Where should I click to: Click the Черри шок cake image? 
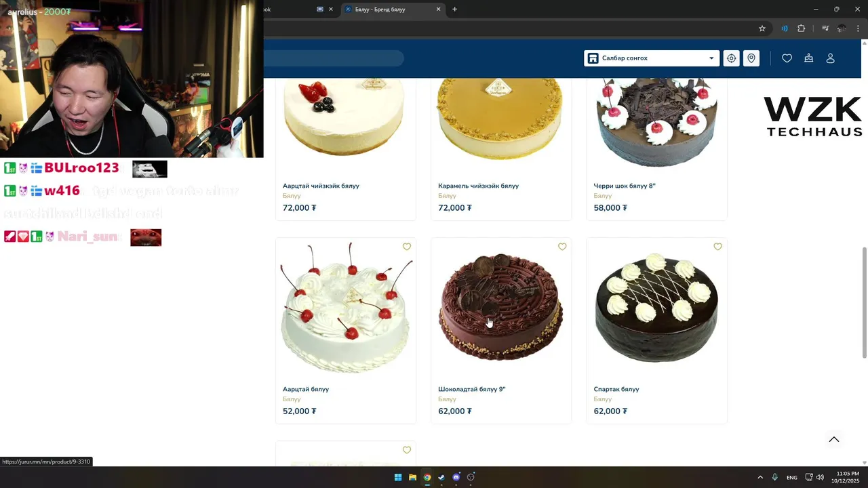pos(656,122)
